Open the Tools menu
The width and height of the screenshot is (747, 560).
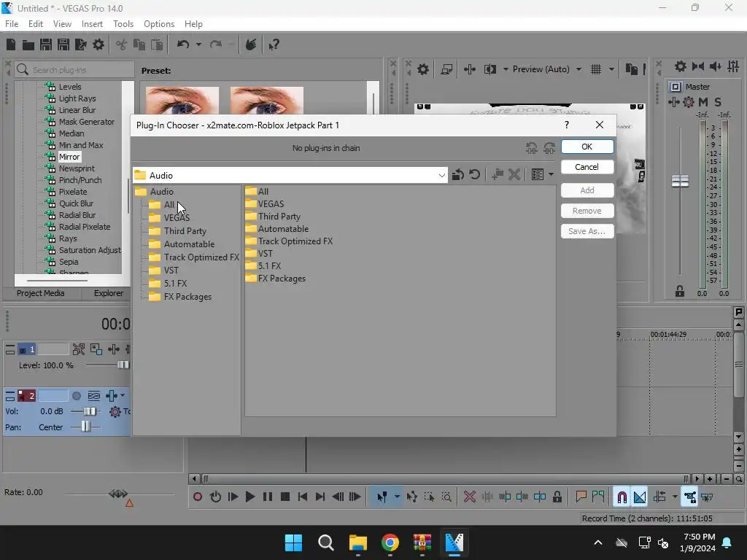[x=123, y=24]
